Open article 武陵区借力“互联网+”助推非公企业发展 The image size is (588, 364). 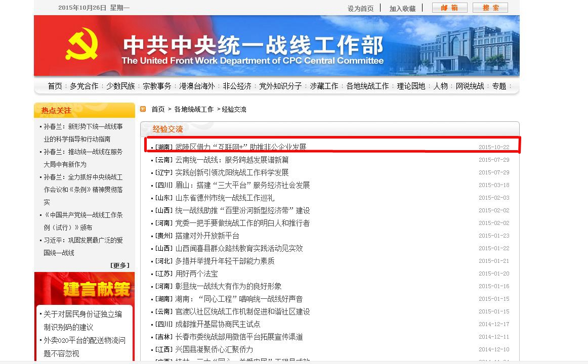click(x=240, y=147)
